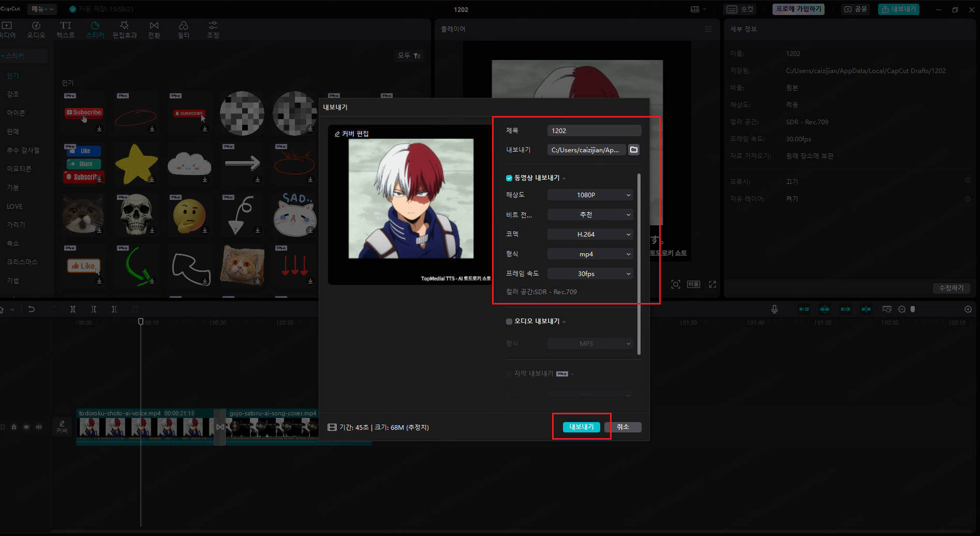Hide the video track with the eye icon
This screenshot has width=980, height=536.
pyautogui.click(x=26, y=427)
